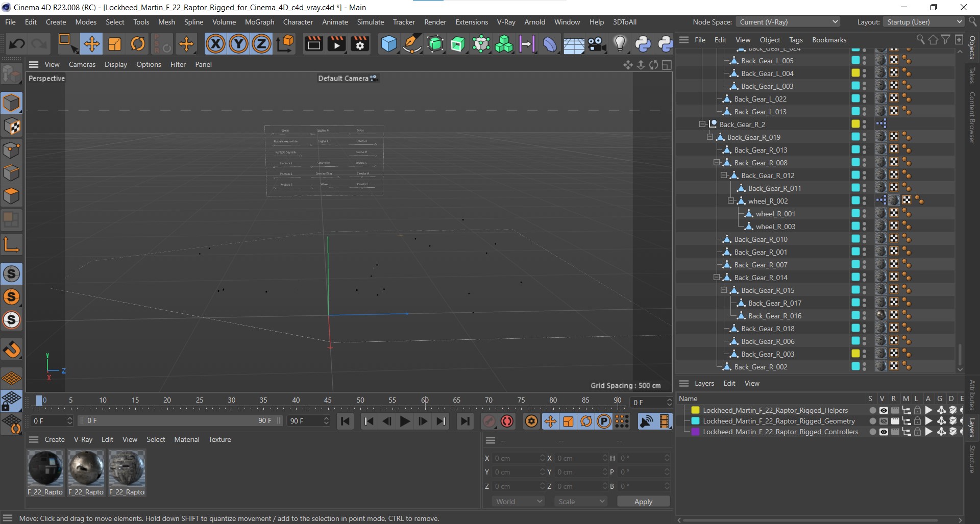Open the World coordinate system dropdown

518,502
